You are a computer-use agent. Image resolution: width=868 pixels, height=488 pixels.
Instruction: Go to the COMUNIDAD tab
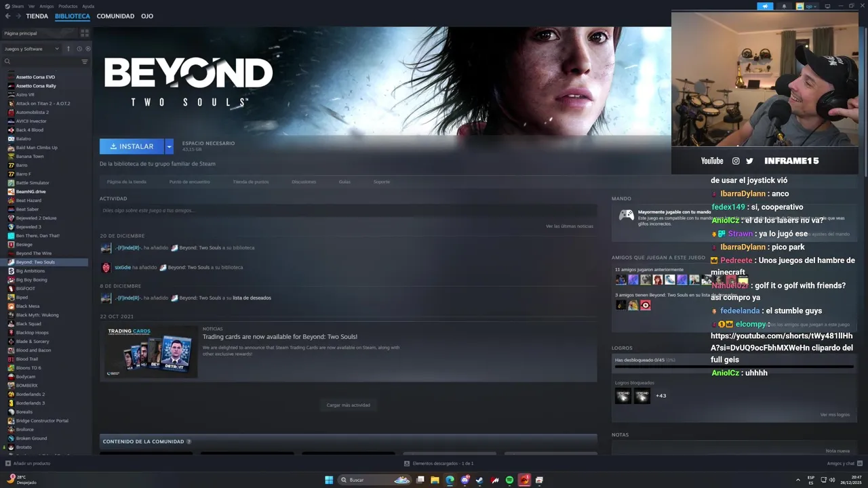(x=115, y=16)
